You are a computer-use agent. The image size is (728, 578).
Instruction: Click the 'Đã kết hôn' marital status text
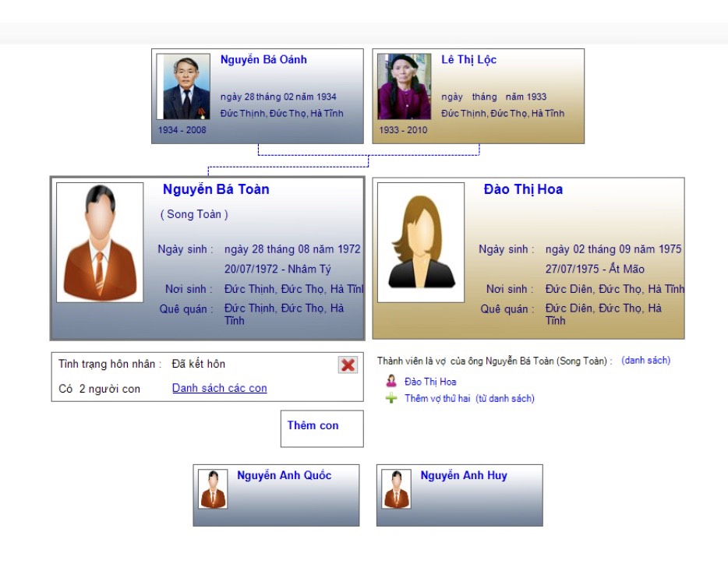(198, 364)
